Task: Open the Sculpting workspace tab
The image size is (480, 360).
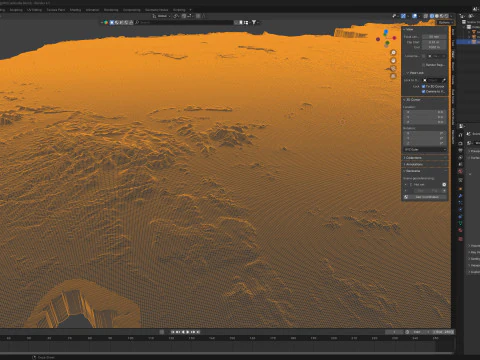Action: [x=16, y=10]
